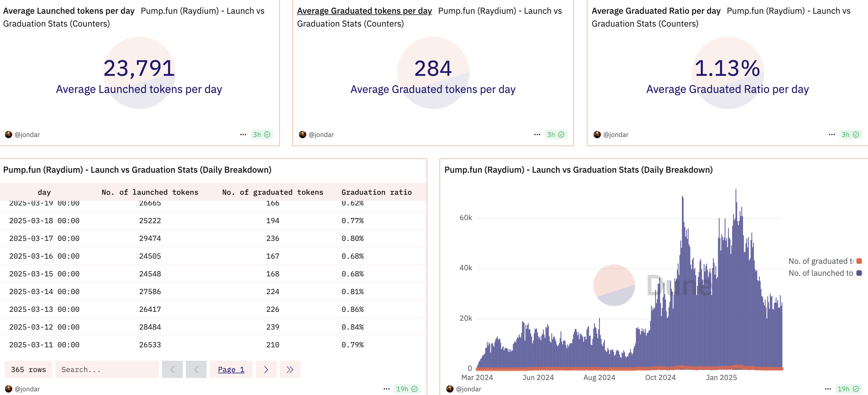Click 3h refresh badge on Average Launched card
Image resolution: width=868 pixels, height=395 pixels.
click(x=262, y=135)
